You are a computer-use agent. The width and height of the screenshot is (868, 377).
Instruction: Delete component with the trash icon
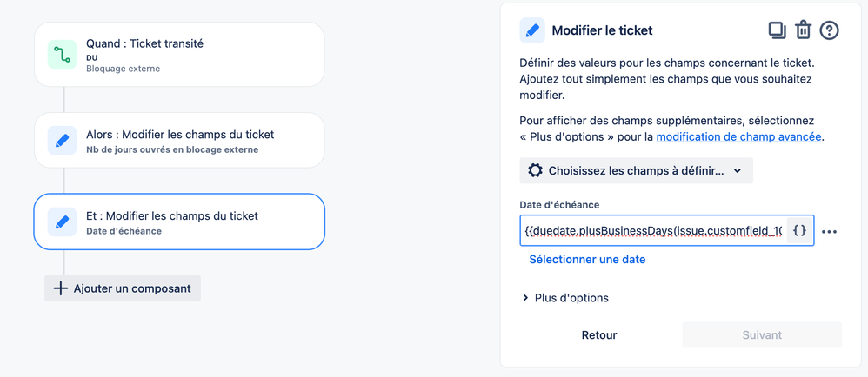point(803,30)
